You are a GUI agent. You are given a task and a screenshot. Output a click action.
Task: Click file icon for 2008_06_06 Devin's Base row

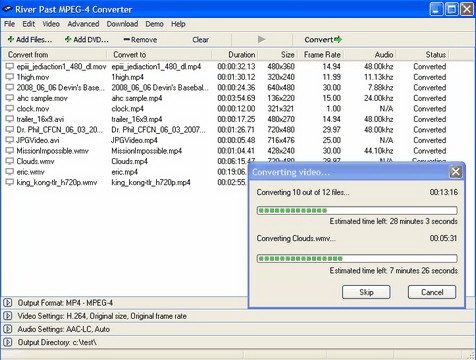(x=10, y=88)
